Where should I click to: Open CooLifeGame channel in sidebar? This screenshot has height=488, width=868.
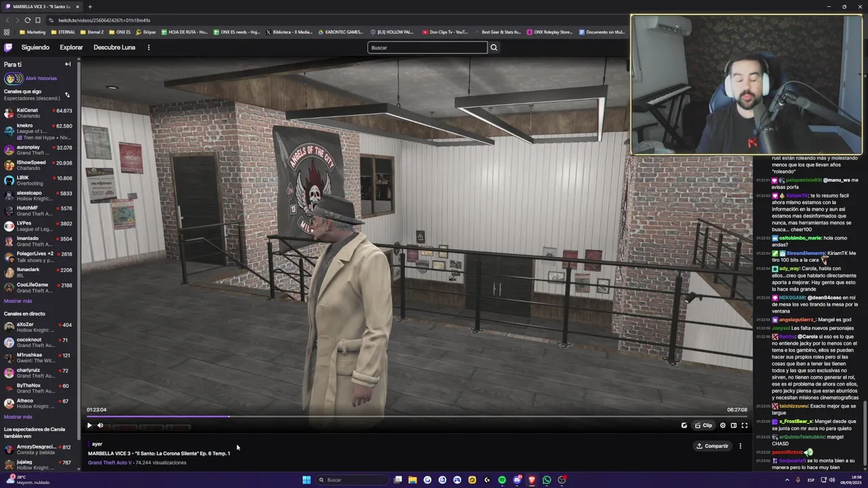point(39,287)
